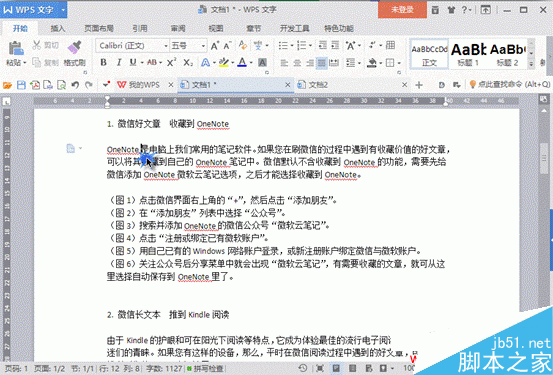Toggle spell check (拼写检查) in status bar
The width and height of the screenshot is (553, 375).
[x=205, y=369]
